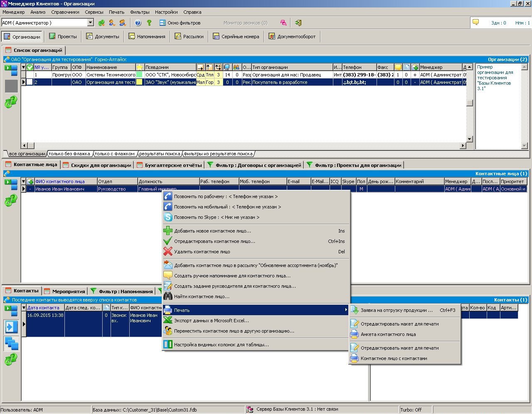Click the green checkmark column header
Viewport: 532px width, 414px height.
click(30, 67)
